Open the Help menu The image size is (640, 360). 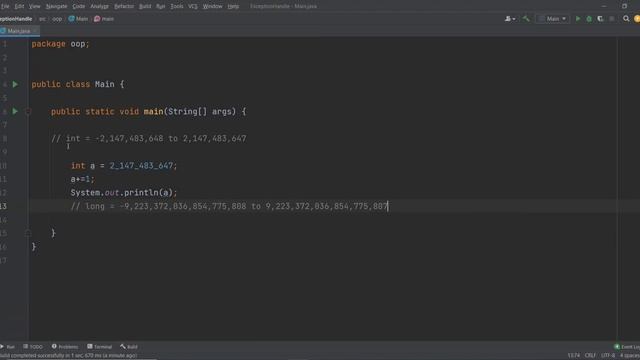(x=233, y=6)
